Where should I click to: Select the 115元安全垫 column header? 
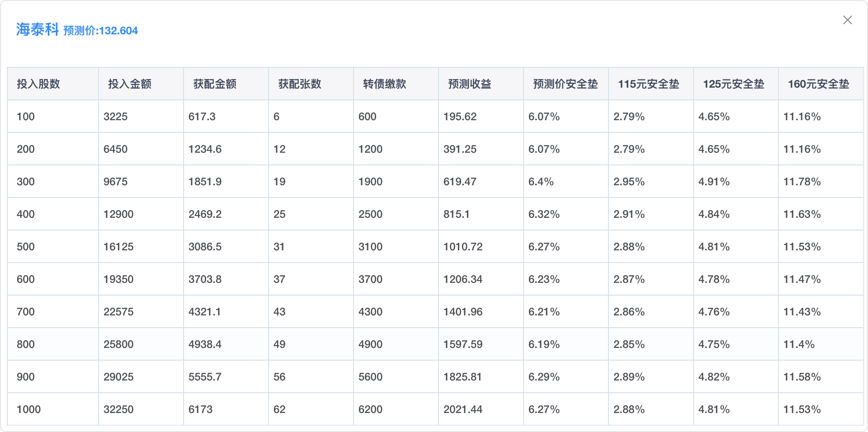[649, 84]
